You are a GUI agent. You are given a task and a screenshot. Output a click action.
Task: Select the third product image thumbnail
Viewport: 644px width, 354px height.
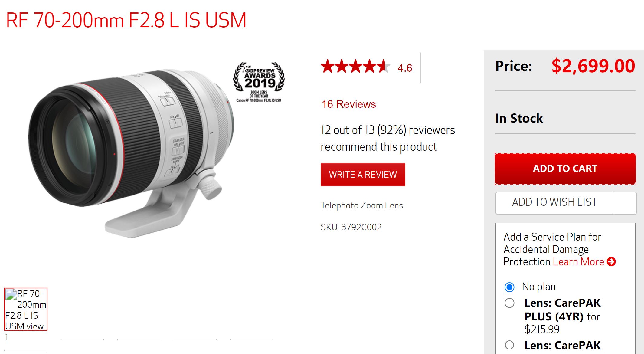click(x=139, y=339)
